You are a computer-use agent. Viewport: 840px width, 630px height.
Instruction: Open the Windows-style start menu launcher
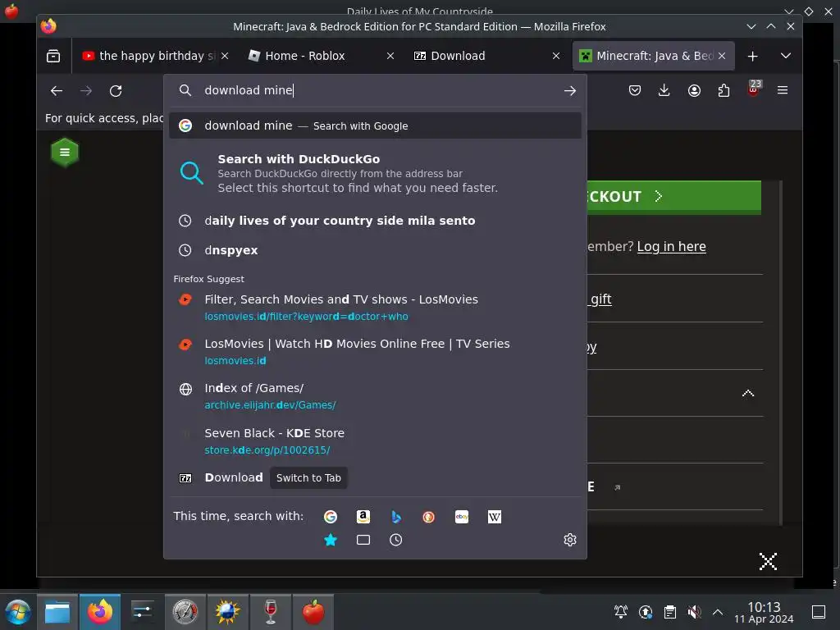pos(18,612)
